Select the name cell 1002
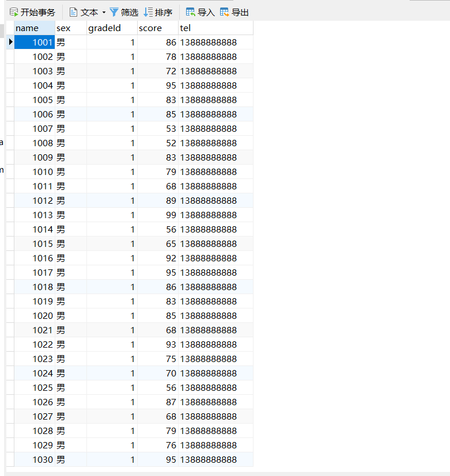Viewport: 450px width, 476px height. point(35,57)
